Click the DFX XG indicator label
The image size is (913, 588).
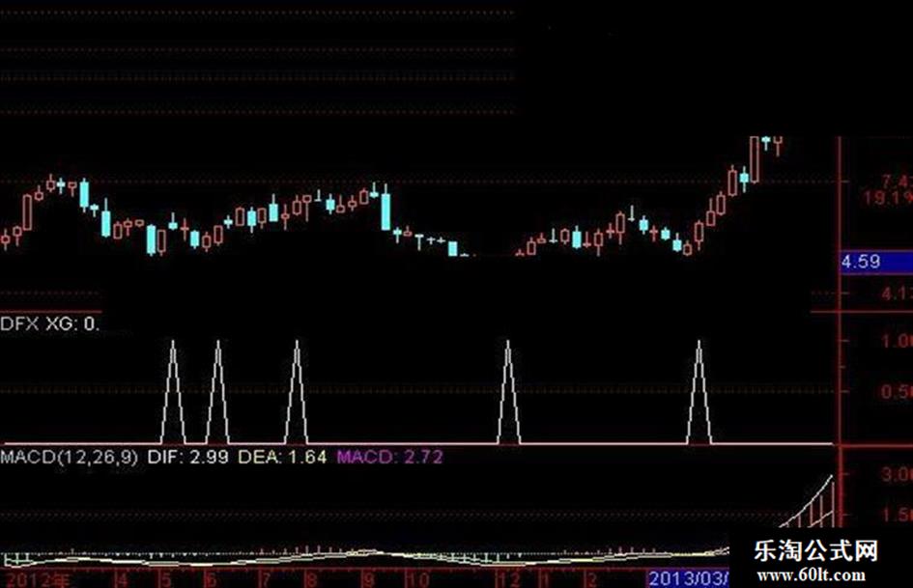[49, 323]
